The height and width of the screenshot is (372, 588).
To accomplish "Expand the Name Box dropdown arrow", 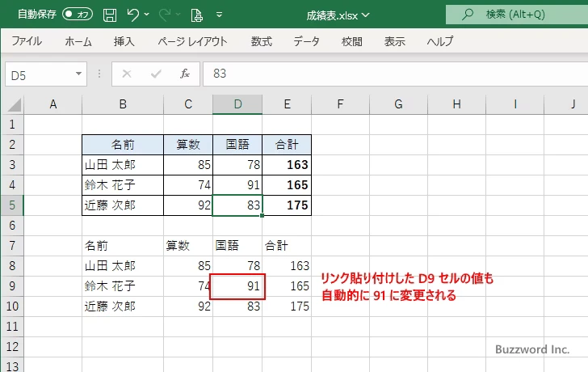I will pos(79,74).
